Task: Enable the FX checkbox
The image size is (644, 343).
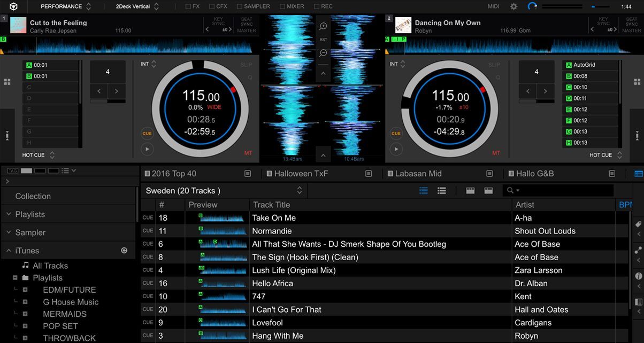Action: coord(188,7)
